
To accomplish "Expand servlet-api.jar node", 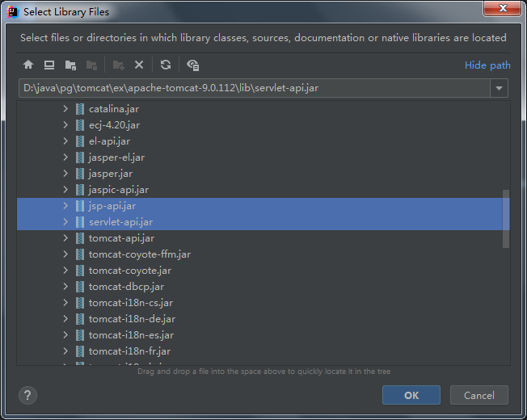I will [x=65, y=221].
